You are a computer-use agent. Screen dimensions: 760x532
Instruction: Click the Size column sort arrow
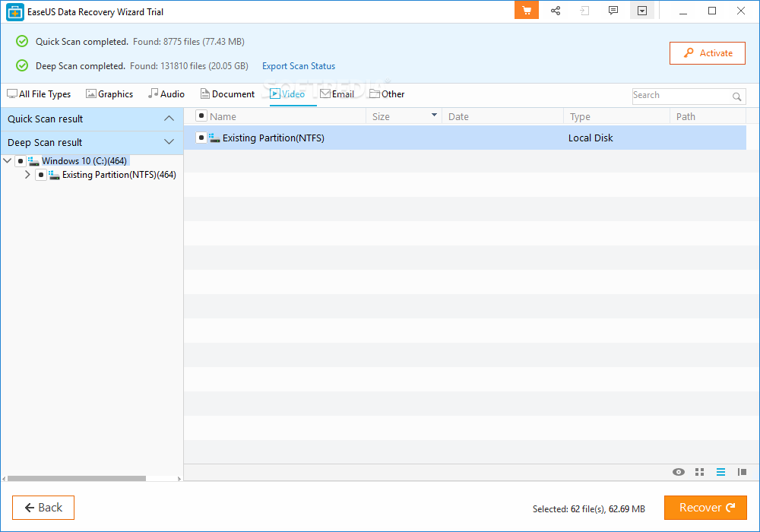point(434,115)
